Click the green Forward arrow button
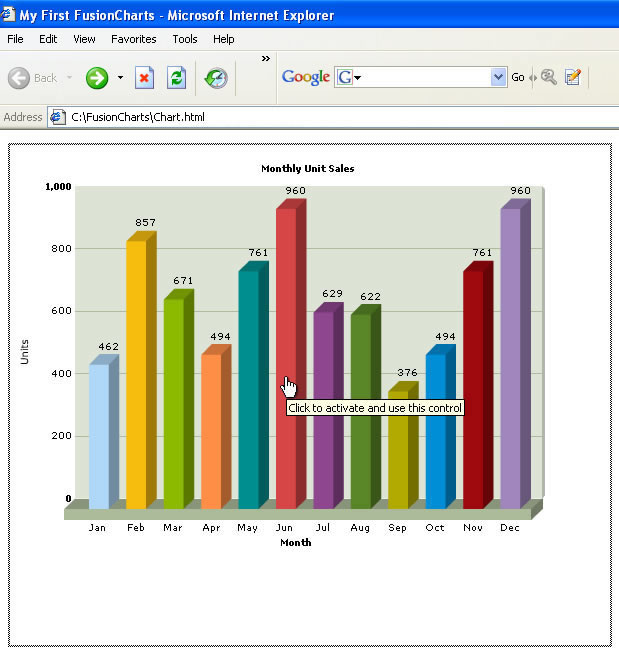The width and height of the screenshot is (619, 655). tap(97, 78)
